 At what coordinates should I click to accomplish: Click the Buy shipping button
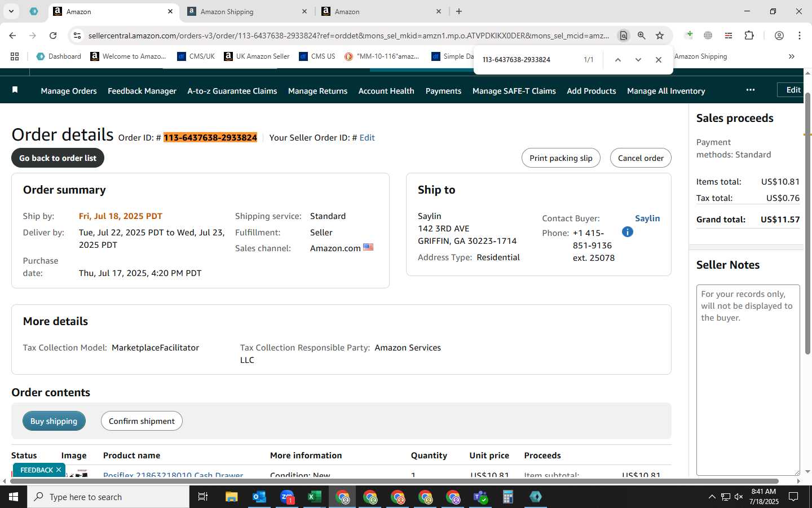pyautogui.click(x=54, y=421)
